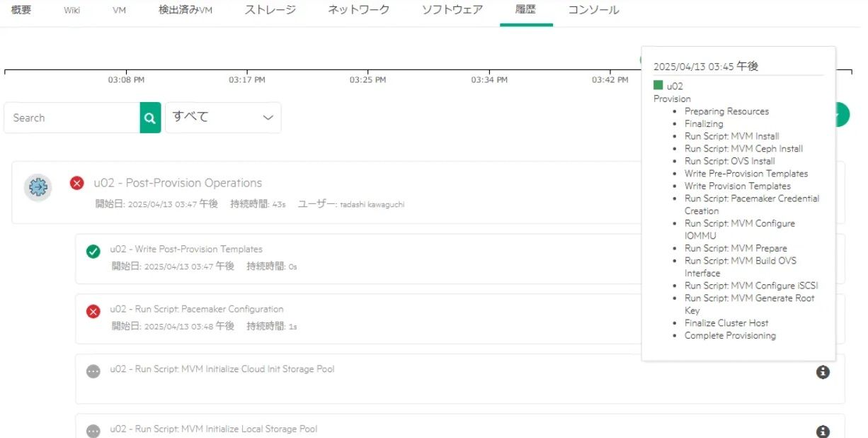This screenshot has width=868, height=438.
Task: Click Run Script: MVM Install in tooltip
Action: (x=732, y=136)
